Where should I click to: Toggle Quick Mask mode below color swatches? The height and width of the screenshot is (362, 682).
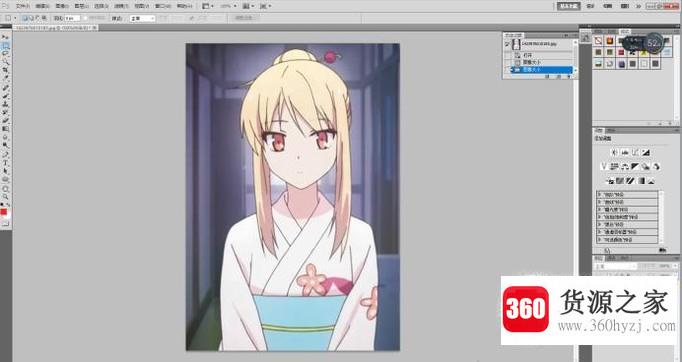point(5,224)
